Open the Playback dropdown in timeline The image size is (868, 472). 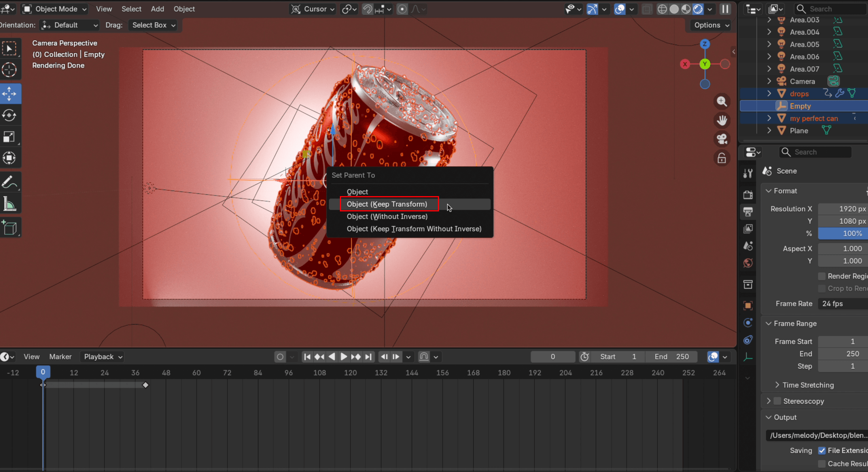102,357
